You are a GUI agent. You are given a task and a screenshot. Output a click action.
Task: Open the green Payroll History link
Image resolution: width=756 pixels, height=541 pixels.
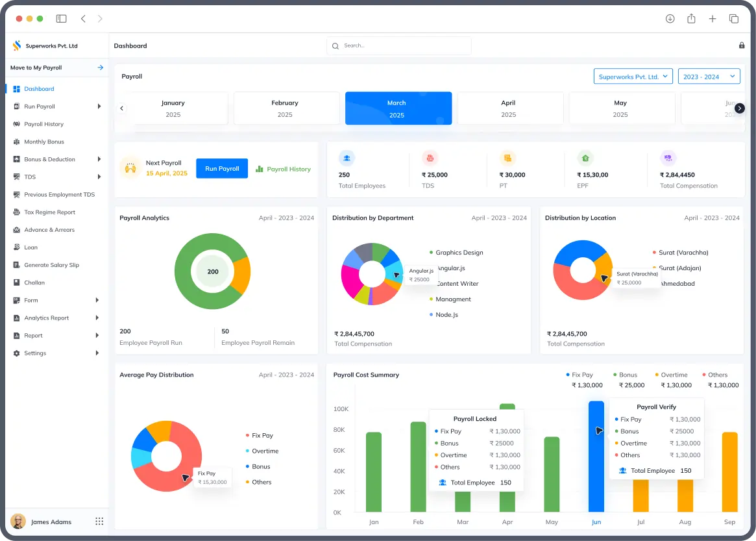(284, 169)
